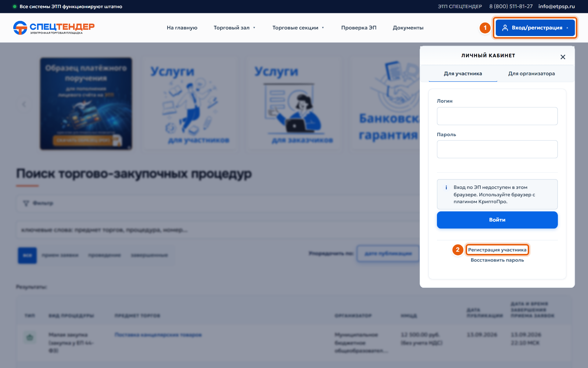Open the Проверка ЭП menu item

click(359, 28)
